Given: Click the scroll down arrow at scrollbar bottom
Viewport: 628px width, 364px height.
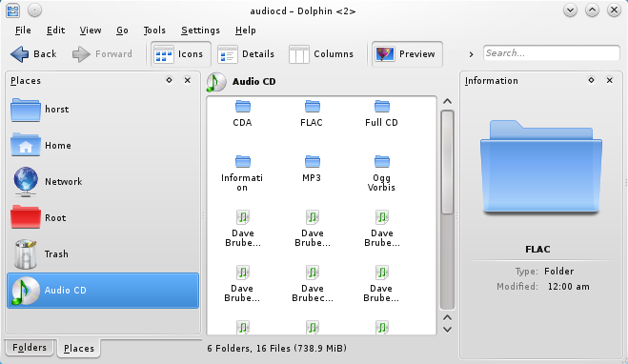Looking at the screenshot, I should pos(447,330).
